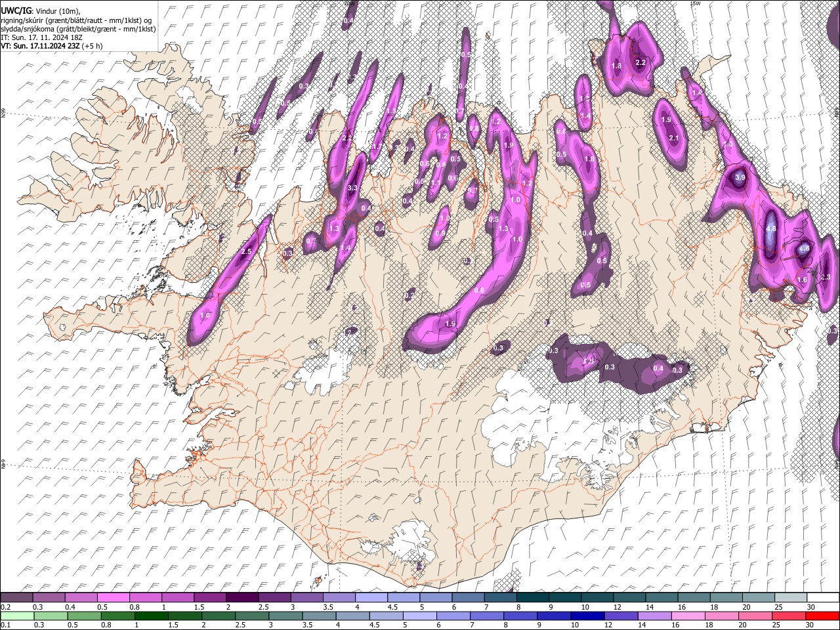The height and width of the screenshot is (630, 840).
Task: Pick lower legend pale green swatch between 0.1 and 0.3
Action: click(18, 616)
